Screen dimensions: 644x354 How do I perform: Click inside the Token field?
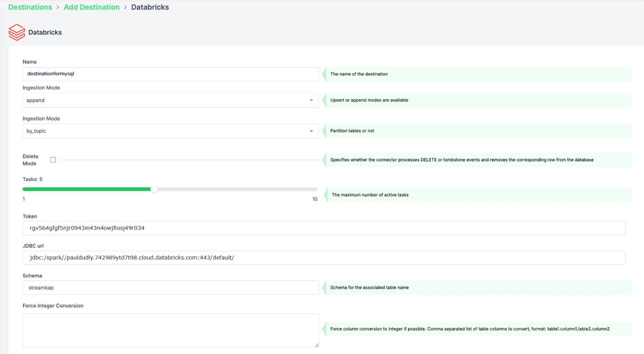pos(324,228)
